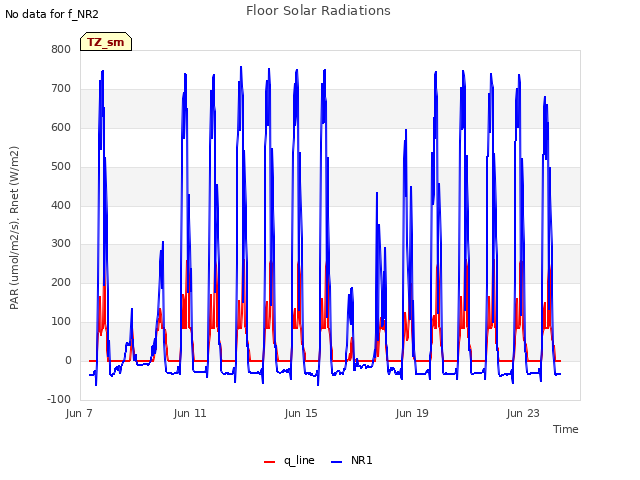Viewport: 640px width, 480px height.
Task: Click the 400 y-axis tick label
Action: 61,205
